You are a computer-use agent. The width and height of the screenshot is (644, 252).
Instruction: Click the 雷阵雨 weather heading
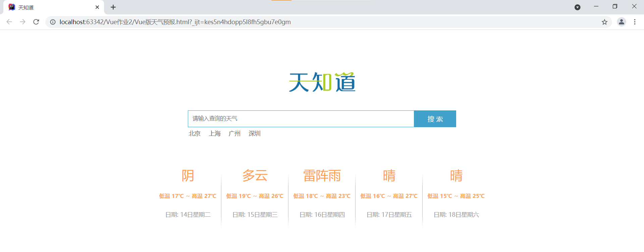(x=322, y=175)
